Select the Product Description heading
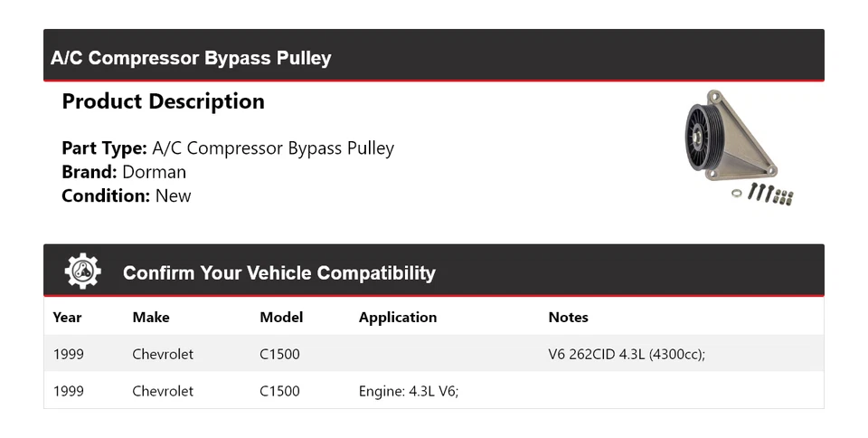The height and width of the screenshot is (438, 868). click(x=163, y=101)
